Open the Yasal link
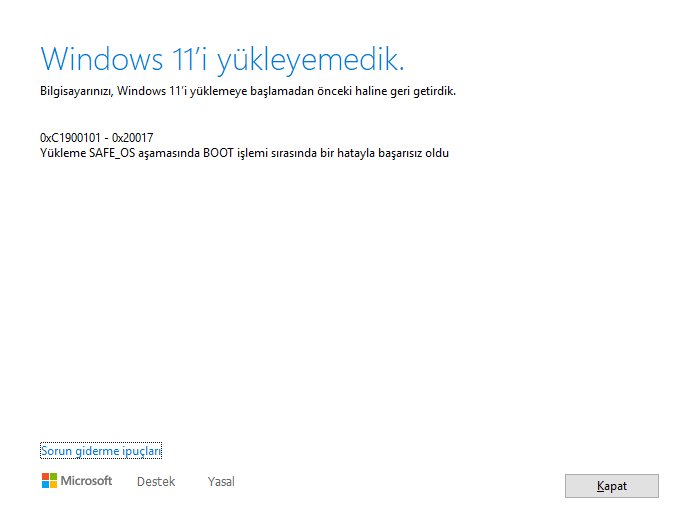This screenshot has width=700, height=523. click(221, 481)
